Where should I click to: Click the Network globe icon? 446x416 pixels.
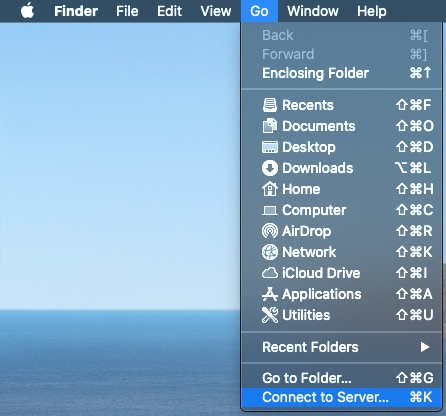point(270,252)
